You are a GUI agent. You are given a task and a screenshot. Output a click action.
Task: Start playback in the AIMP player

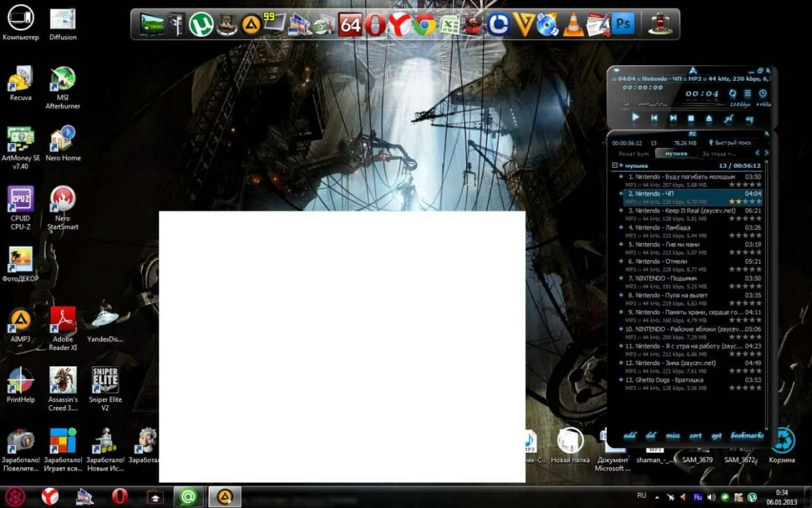point(635,118)
